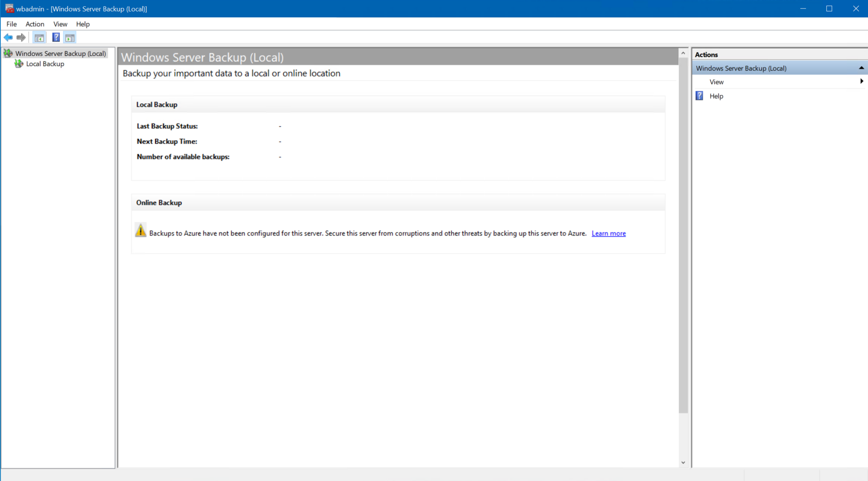
Task: Click the yellow warning icon under Online Backup
Action: (x=141, y=230)
